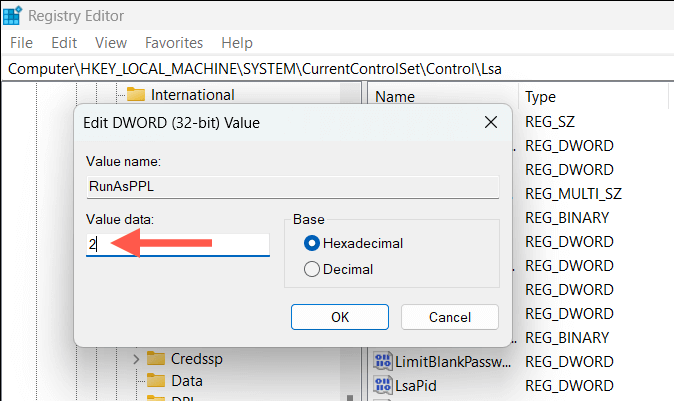Click the Data folder icon
674x401 pixels.
pos(155,380)
